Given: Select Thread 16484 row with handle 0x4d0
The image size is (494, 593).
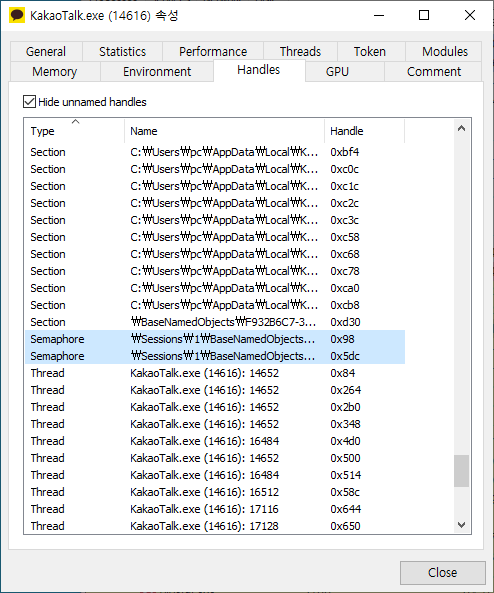Looking at the screenshot, I should [215, 441].
